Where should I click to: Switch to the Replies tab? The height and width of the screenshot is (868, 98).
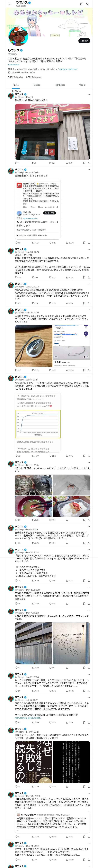pos(36,85)
